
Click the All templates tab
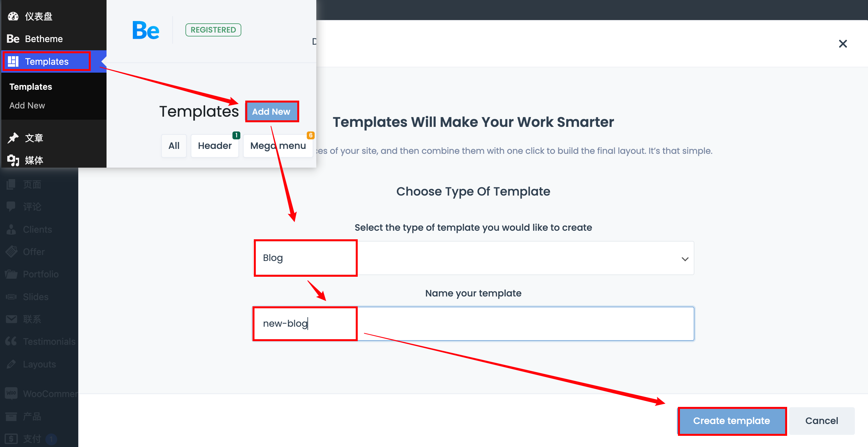tap(173, 145)
